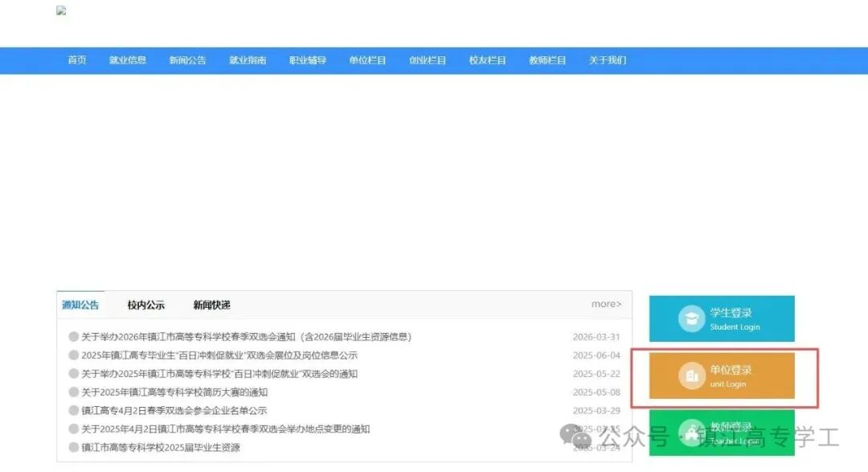
Task: Select 关于我们 in the navigation bar
Action: [607, 60]
